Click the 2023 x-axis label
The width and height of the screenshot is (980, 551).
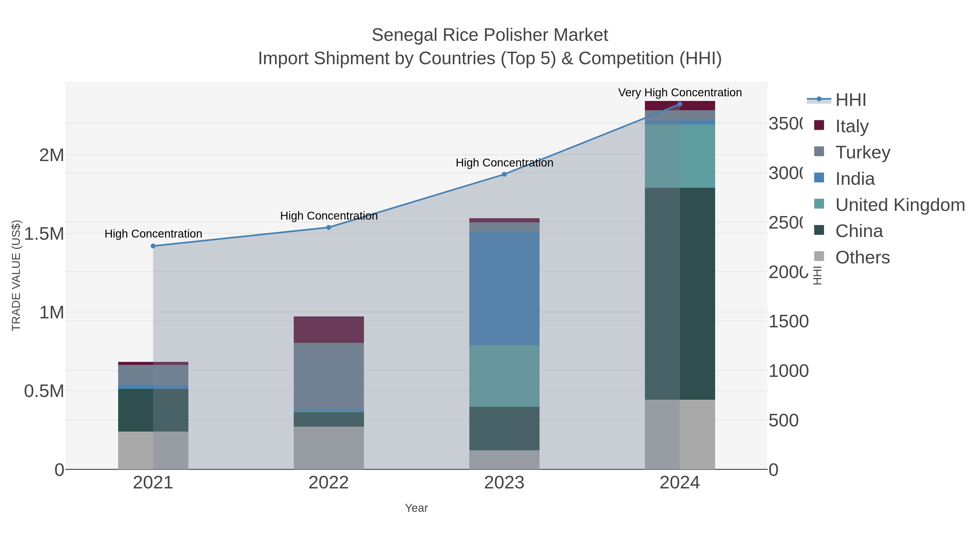[504, 482]
